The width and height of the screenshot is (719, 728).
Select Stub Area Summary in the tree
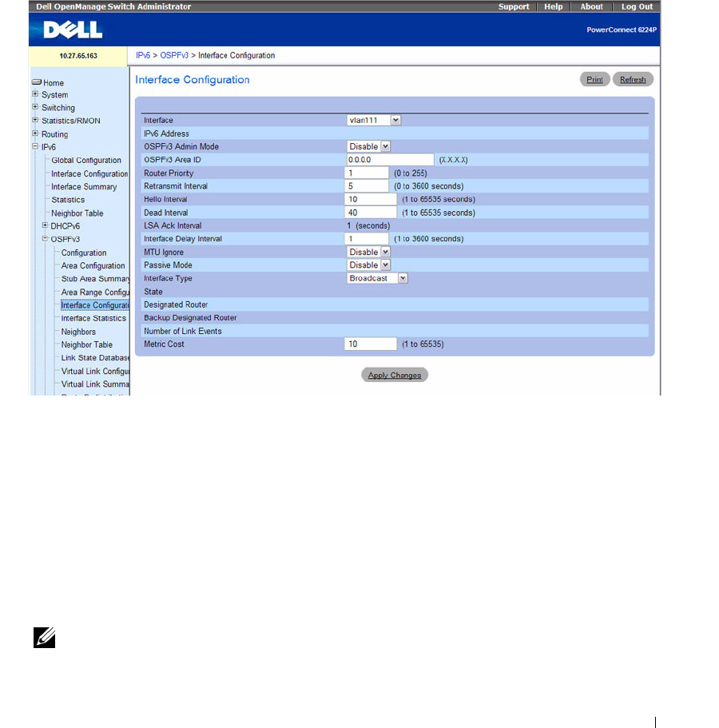click(x=95, y=279)
